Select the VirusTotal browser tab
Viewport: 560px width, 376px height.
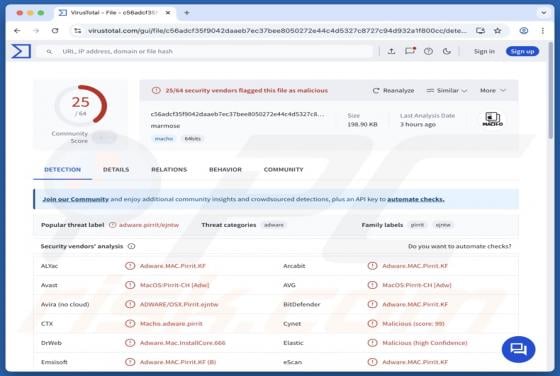(114, 13)
